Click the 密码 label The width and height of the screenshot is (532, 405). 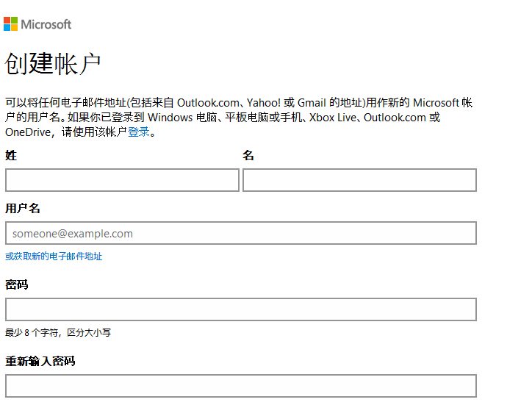pos(17,284)
